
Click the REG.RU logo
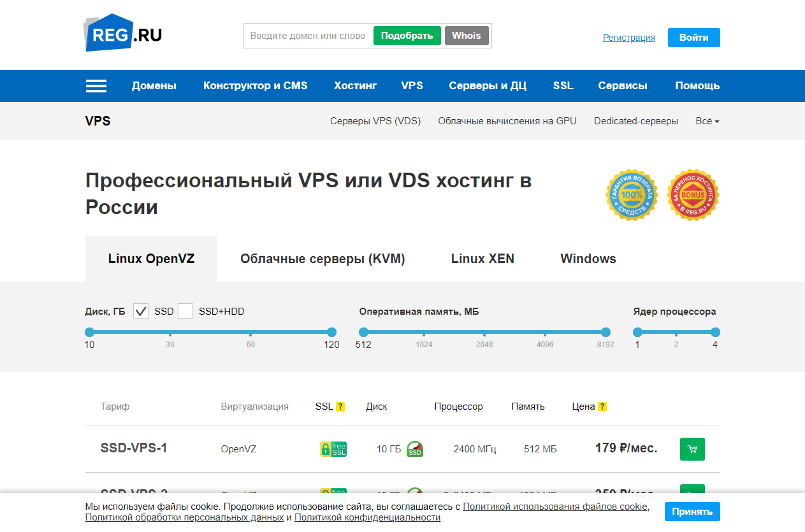(x=123, y=33)
